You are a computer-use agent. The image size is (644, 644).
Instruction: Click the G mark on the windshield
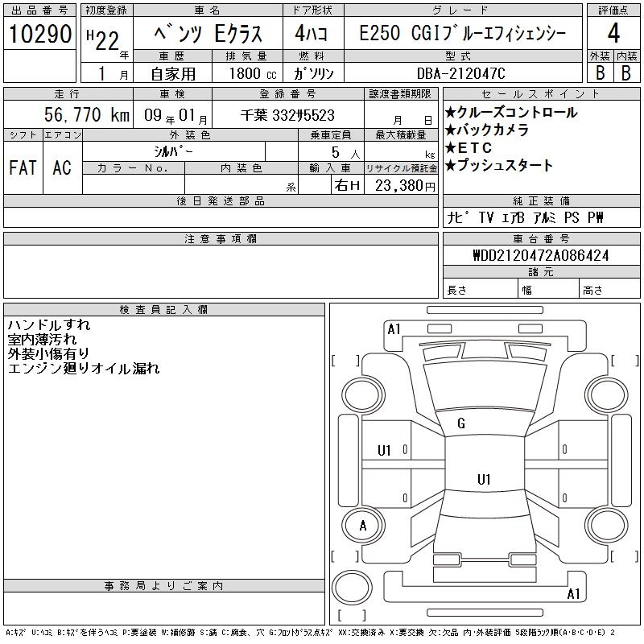click(461, 423)
